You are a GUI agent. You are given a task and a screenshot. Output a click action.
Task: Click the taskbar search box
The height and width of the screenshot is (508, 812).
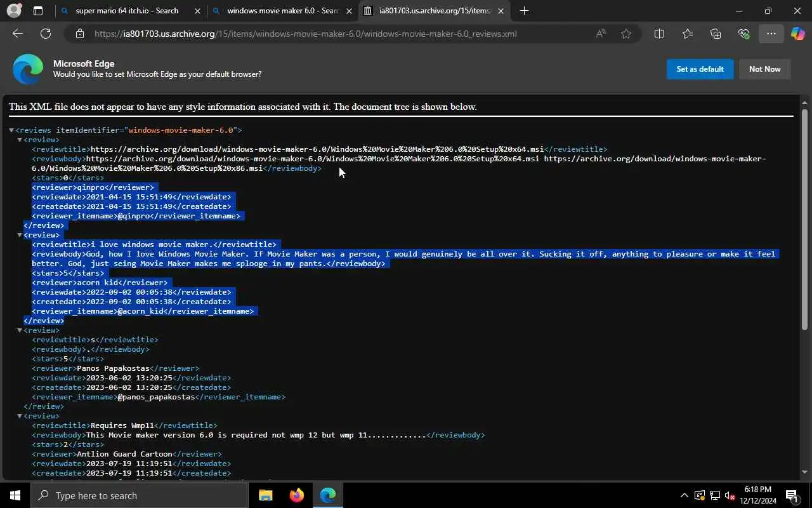(x=140, y=495)
